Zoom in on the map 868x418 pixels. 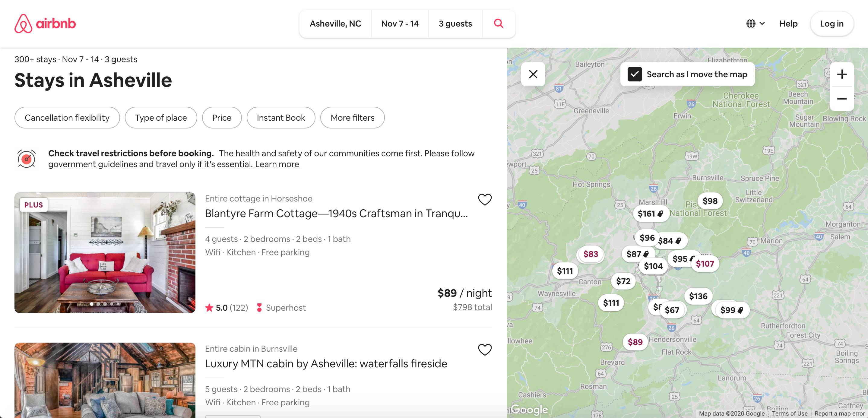pos(841,74)
